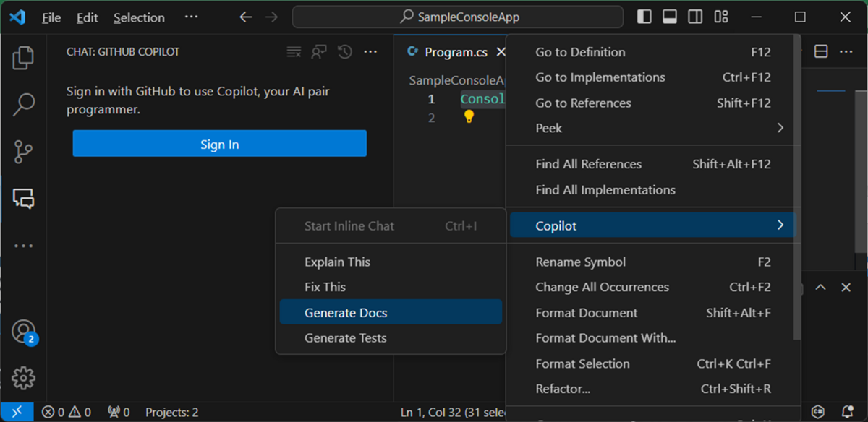Select Generate Docs in Copilot submenu
This screenshot has height=422, width=868.
391,312
